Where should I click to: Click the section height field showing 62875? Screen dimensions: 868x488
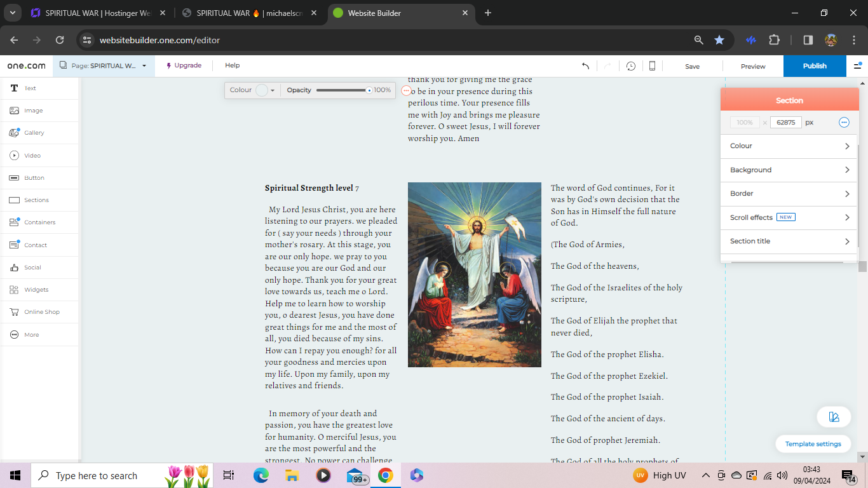tap(786, 123)
